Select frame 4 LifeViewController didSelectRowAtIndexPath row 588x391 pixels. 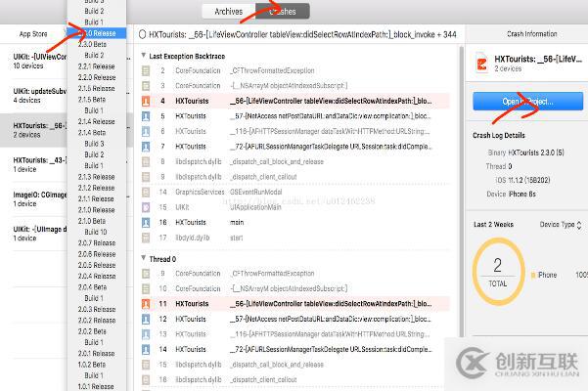tap(295, 101)
